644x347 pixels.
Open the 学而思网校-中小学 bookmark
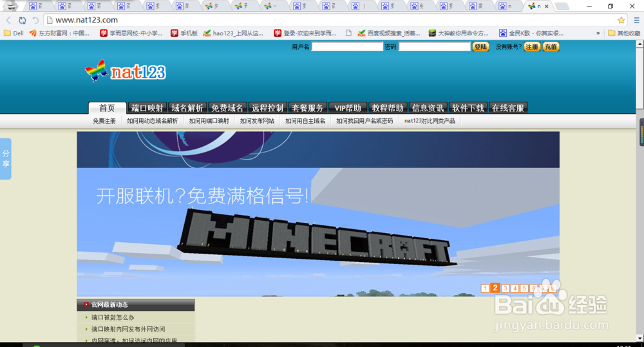tap(131, 33)
